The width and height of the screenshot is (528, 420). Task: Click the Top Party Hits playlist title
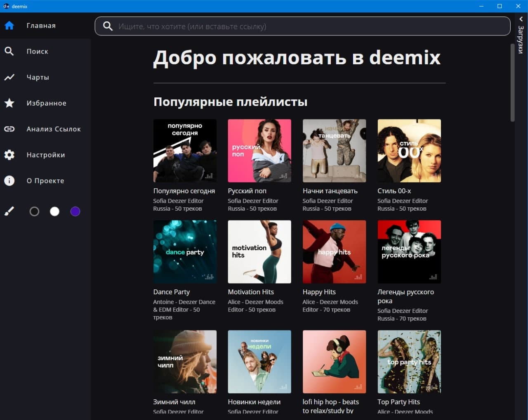(x=398, y=402)
